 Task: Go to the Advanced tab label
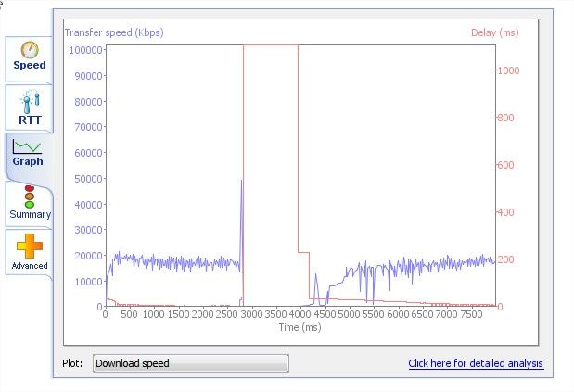pyautogui.click(x=30, y=265)
